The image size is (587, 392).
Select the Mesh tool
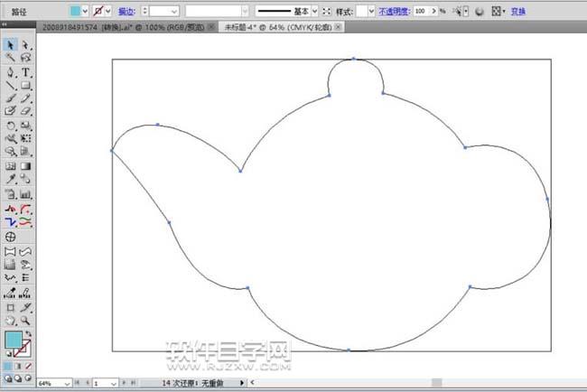point(10,166)
